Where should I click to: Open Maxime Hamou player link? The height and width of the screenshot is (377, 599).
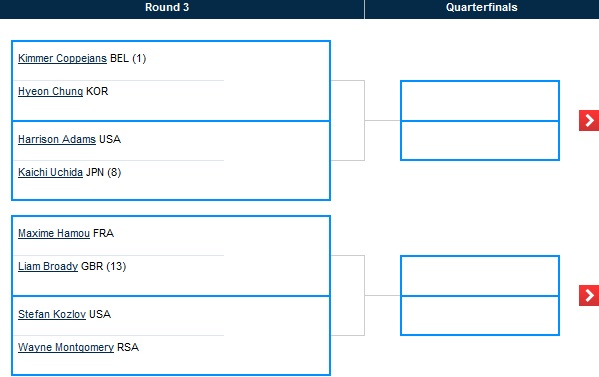click(x=54, y=233)
